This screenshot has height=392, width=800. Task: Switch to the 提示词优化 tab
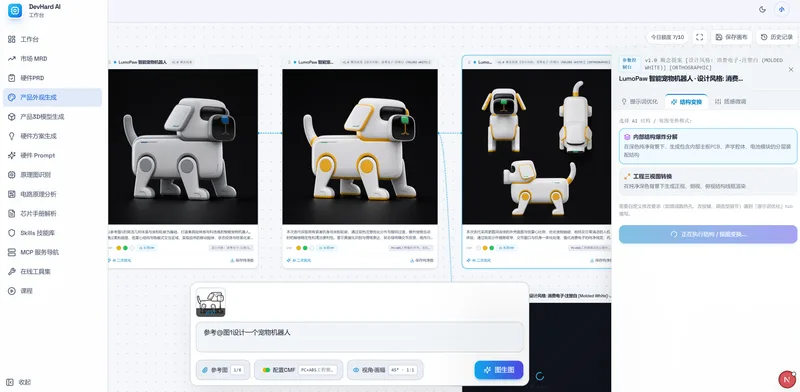tap(639, 102)
